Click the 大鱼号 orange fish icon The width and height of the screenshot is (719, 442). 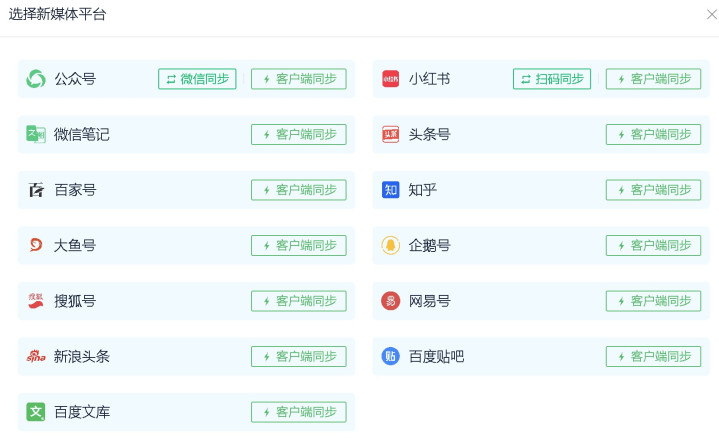click(36, 245)
